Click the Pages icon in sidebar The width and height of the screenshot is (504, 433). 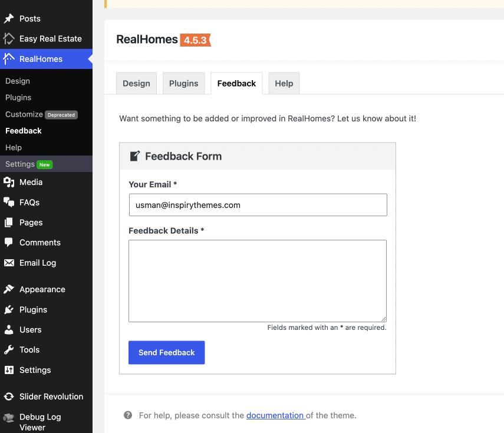pos(9,222)
